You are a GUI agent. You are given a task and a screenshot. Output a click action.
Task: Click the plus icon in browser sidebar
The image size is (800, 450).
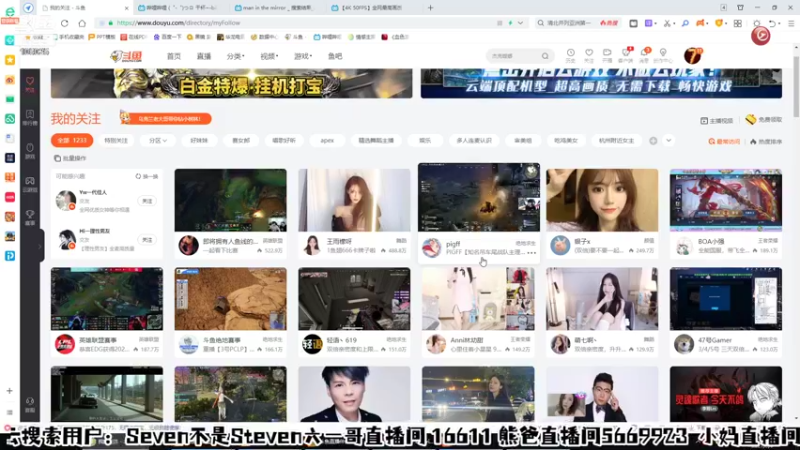tap(10, 391)
